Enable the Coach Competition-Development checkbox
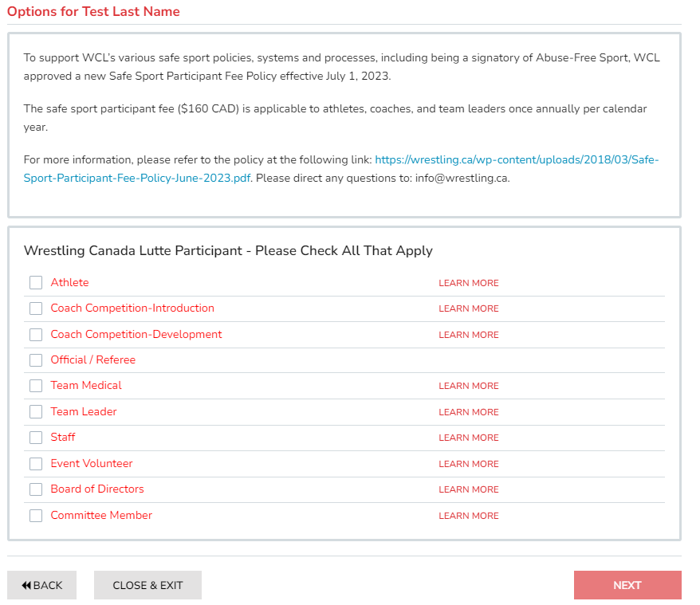This screenshot has height=605, width=700. coord(36,335)
